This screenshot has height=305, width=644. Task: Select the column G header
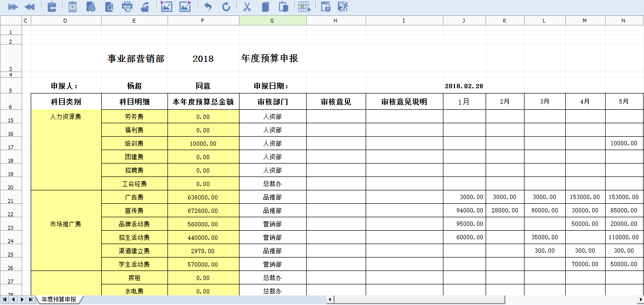(x=272, y=20)
